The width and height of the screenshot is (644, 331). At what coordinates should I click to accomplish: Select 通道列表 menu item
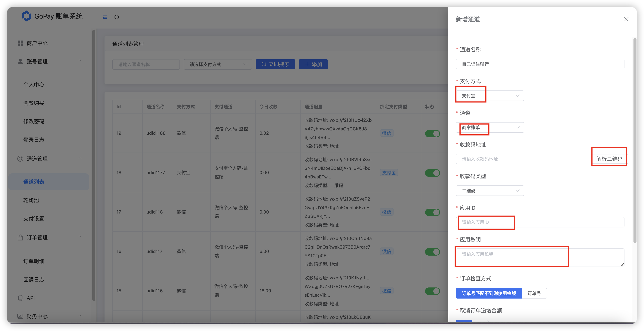click(49, 182)
